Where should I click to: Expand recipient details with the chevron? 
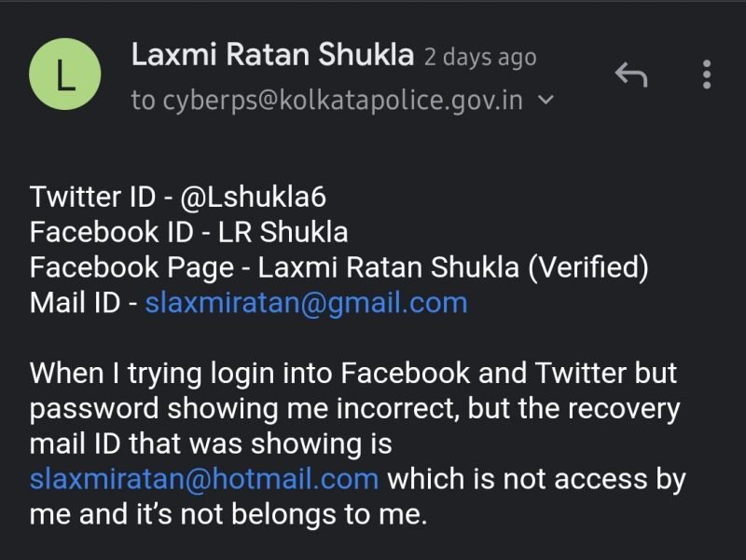pyautogui.click(x=547, y=99)
